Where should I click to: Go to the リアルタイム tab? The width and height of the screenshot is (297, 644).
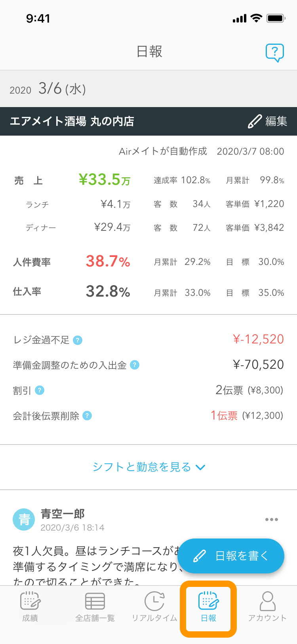coord(154,606)
